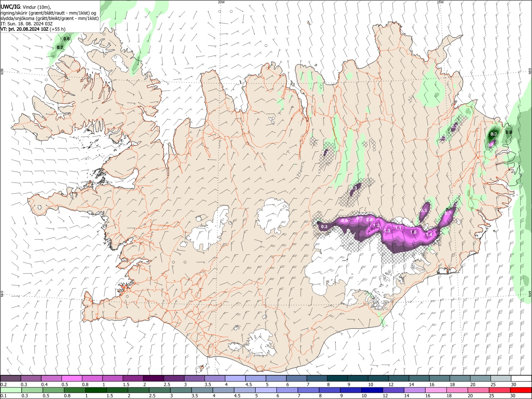
Task: Click the '1.4' snowfall value on the map
Action: [x=429, y=235]
